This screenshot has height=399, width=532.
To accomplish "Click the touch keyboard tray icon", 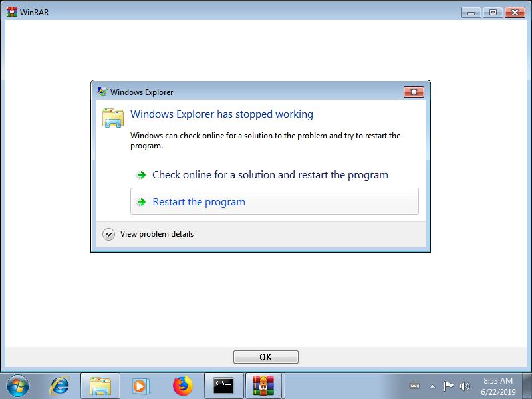I will pyautogui.click(x=414, y=386).
